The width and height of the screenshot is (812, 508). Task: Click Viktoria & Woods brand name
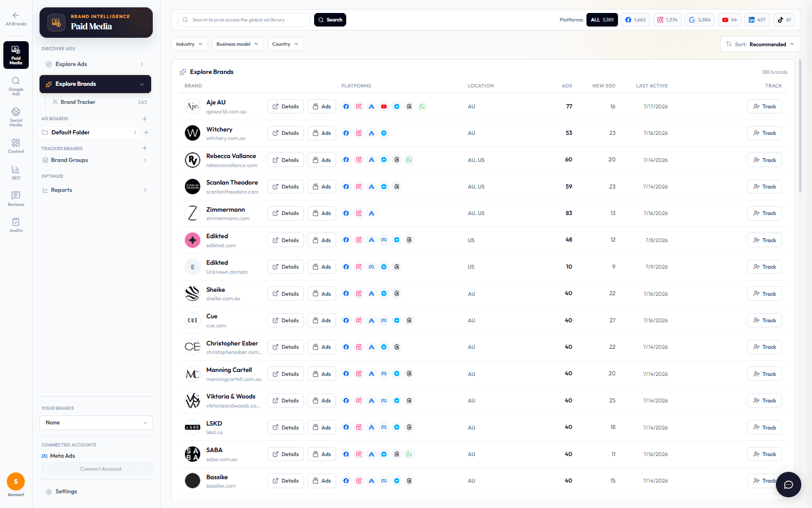[231, 397]
